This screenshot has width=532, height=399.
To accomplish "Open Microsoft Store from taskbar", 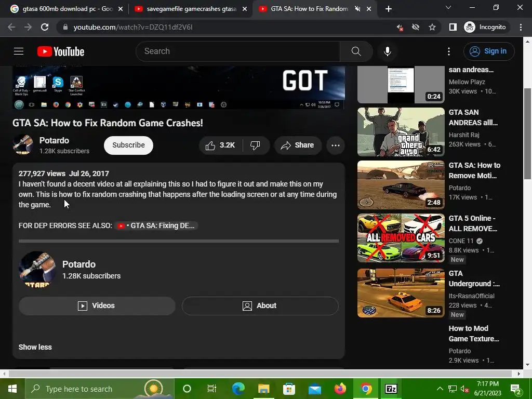I will pyautogui.click(x=289, y=389).
